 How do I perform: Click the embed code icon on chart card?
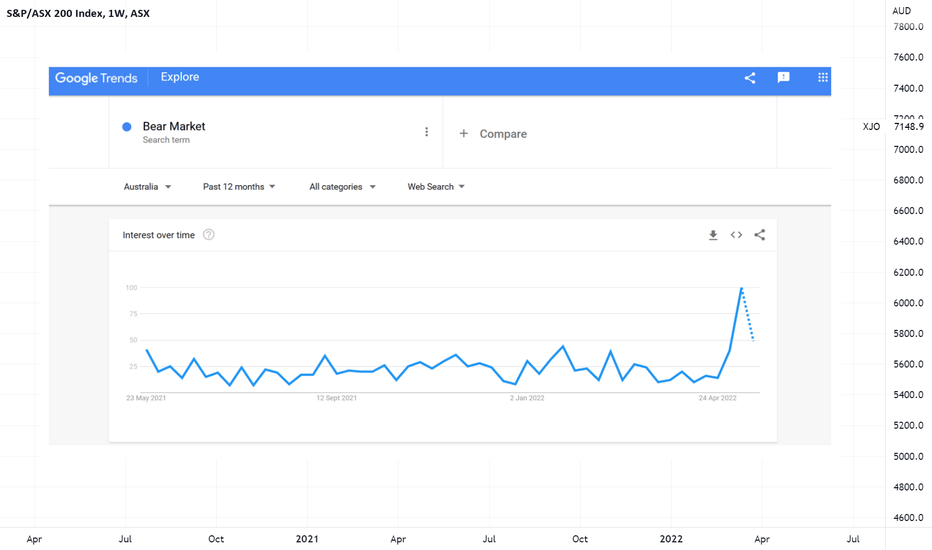click(736, 235)
